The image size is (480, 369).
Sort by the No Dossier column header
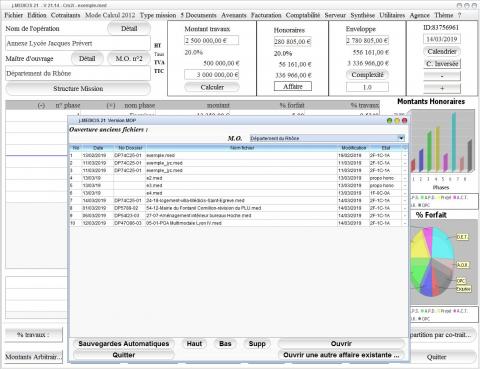(130, 148)
